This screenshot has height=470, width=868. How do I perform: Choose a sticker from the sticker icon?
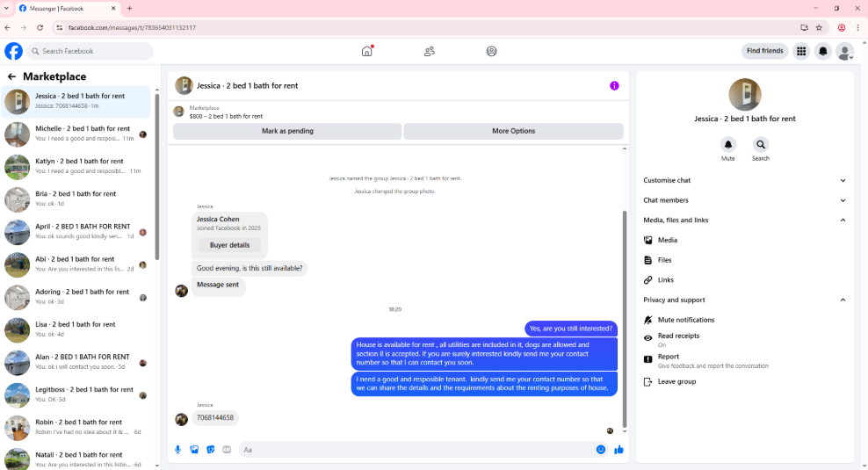point(210,450)
